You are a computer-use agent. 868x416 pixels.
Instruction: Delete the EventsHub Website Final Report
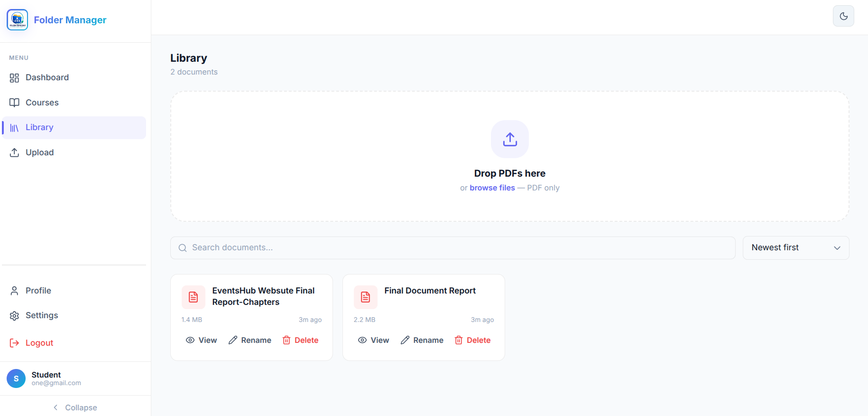click(301, 340)
